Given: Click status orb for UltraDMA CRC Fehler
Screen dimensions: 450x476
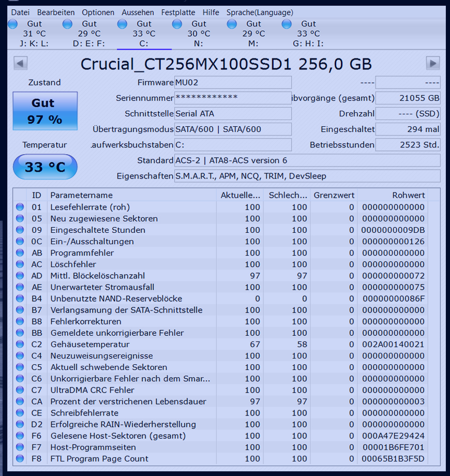Looking at the screenshot, I should point(20,390).
